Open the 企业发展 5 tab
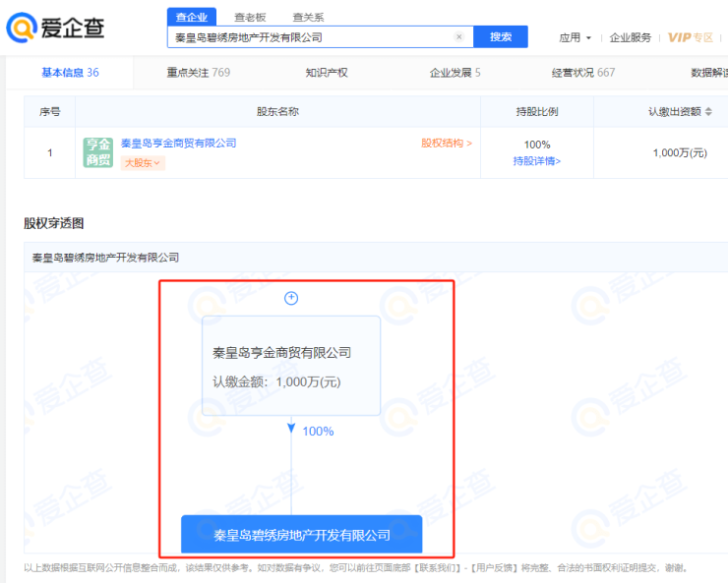Viewport: 728px width, 583px height. [x=455, y=73]
